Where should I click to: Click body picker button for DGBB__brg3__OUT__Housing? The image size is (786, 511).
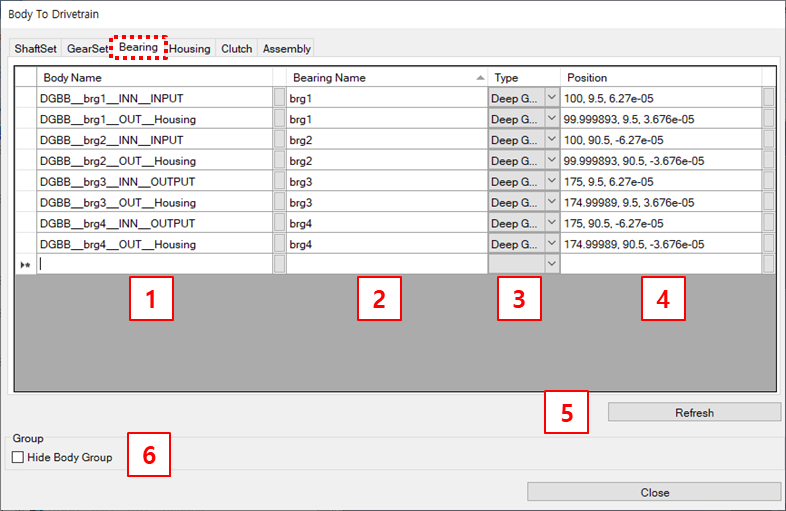(279, 202)
